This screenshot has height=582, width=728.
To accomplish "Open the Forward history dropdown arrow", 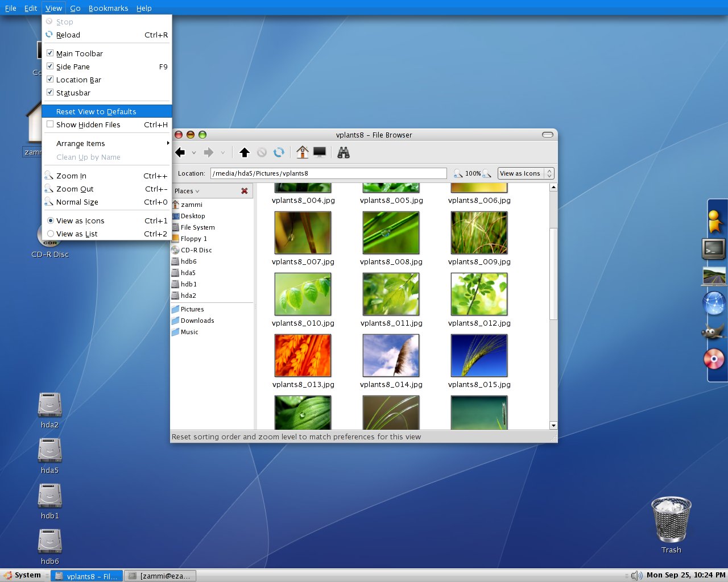I will pyautogui.click(x=222, y=152).
